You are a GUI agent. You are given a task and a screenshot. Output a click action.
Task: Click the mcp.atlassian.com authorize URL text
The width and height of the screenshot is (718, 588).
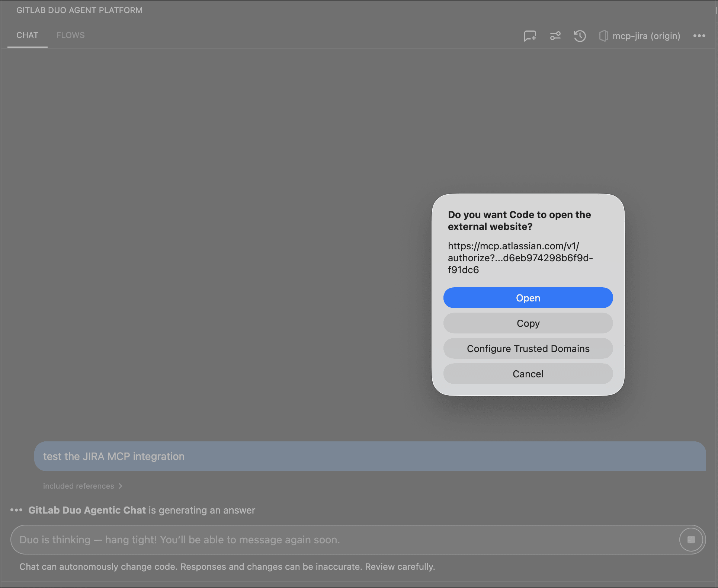(x=520, y=258)
